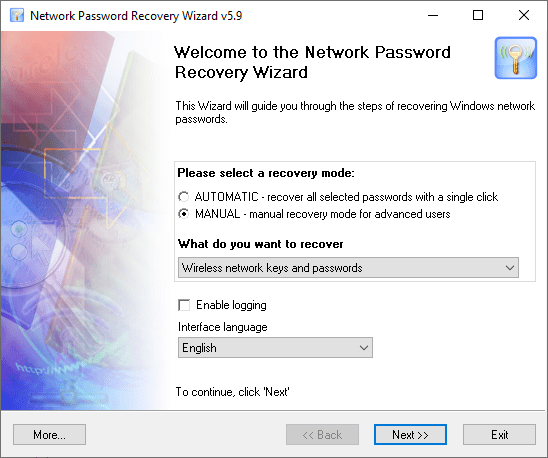This screenshot has height=458, width=548.
Task: Click the app icon in title bar
Action: point(17,15)
